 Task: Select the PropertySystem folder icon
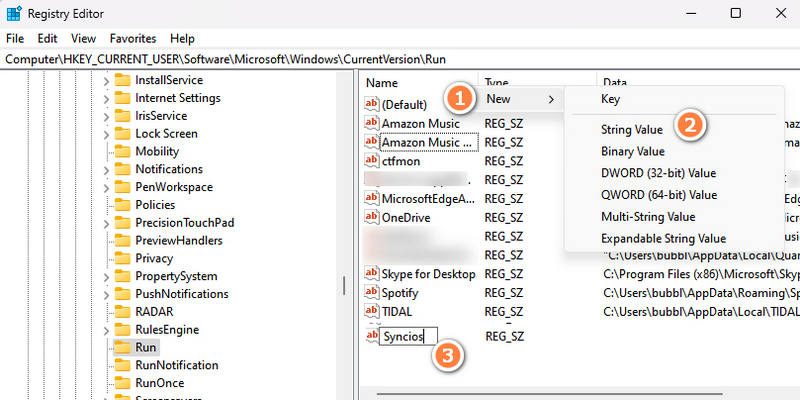pyautogui.click(x=122, y=277)
